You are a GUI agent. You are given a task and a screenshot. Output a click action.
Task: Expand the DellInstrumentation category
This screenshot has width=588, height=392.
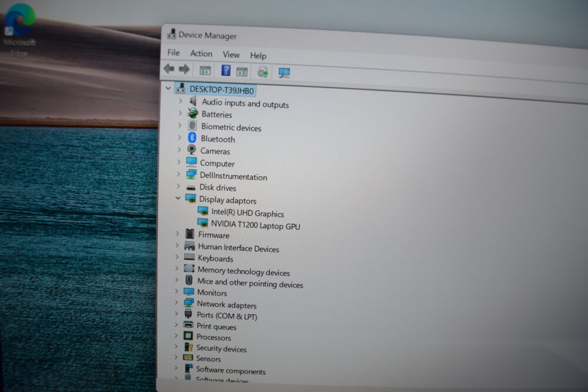[x=179, y=174]
